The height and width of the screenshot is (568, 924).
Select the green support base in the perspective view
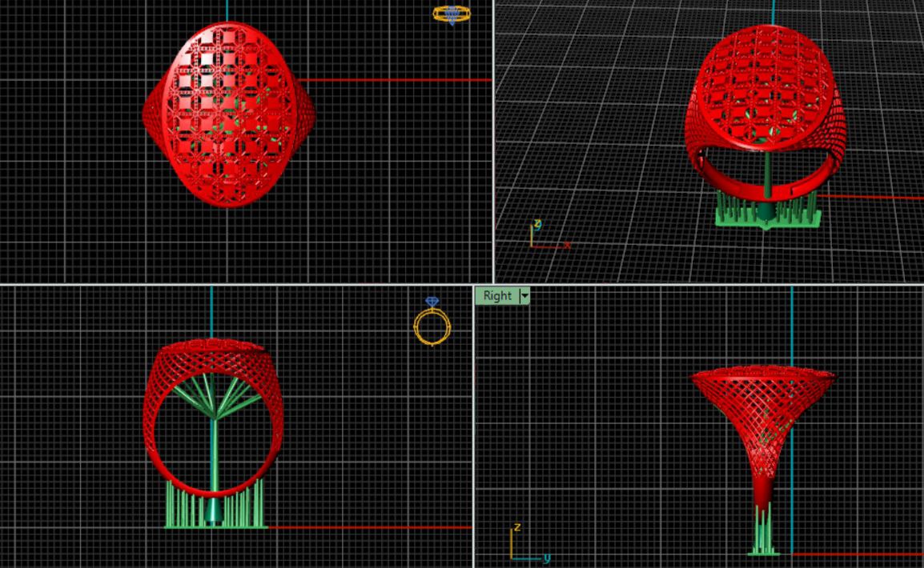pyautogui.click(x=768, y=219)
